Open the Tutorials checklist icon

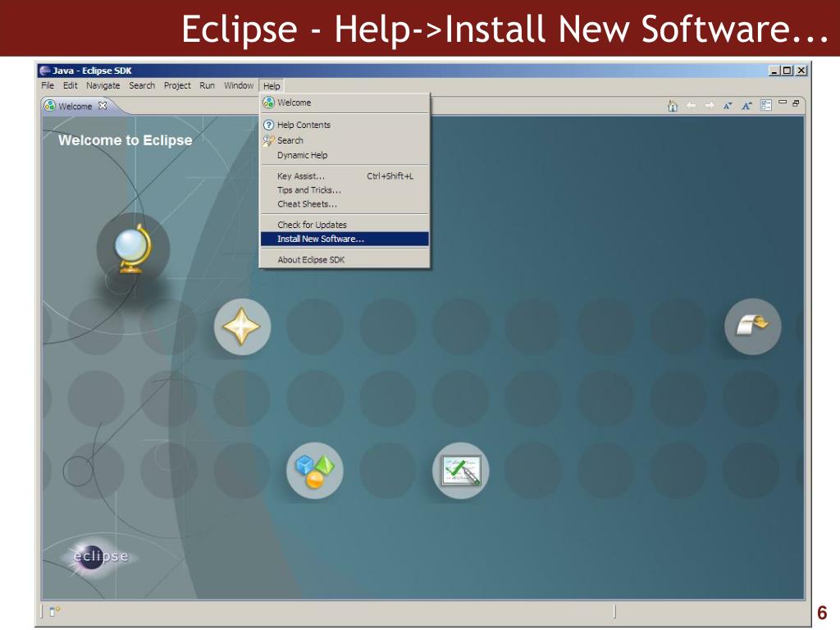[461, 471]
